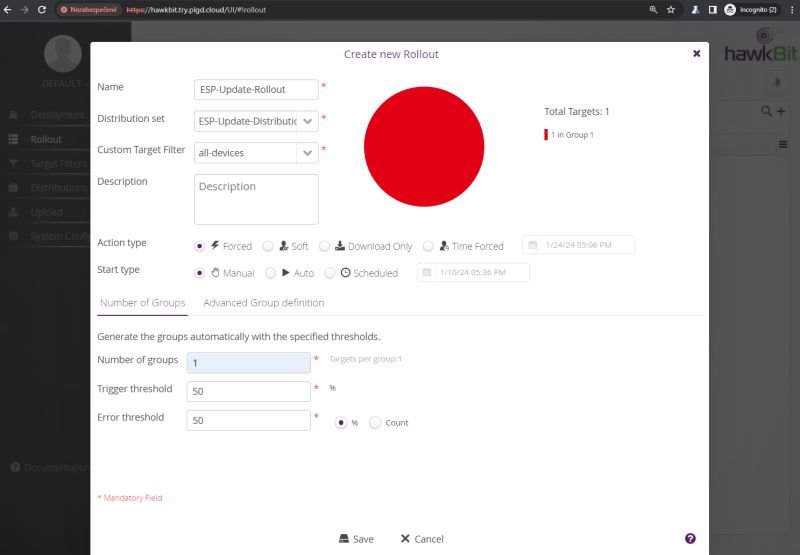
Task: Click the Chrome labs flask icon
Action: tap(695, 10)
